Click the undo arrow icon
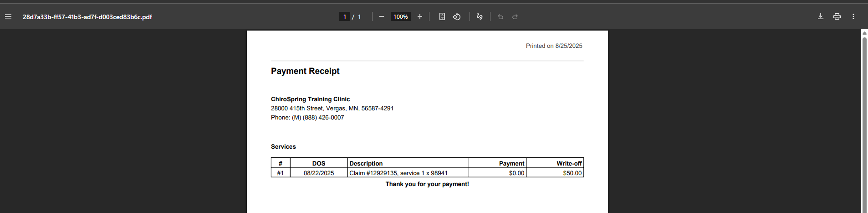Screen dimensions: 868x213 (x=500, y=17)
